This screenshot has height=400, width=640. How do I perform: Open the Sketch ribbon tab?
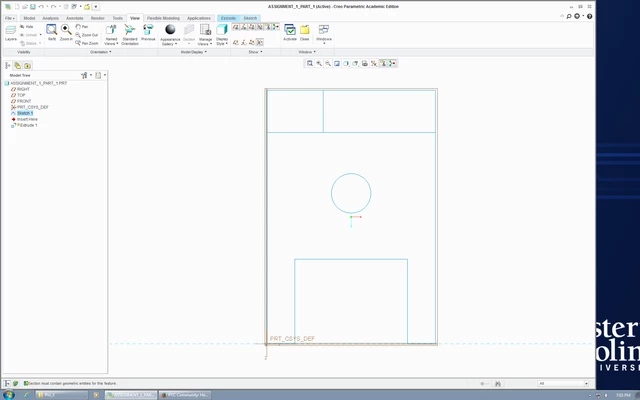click(250, 18)
